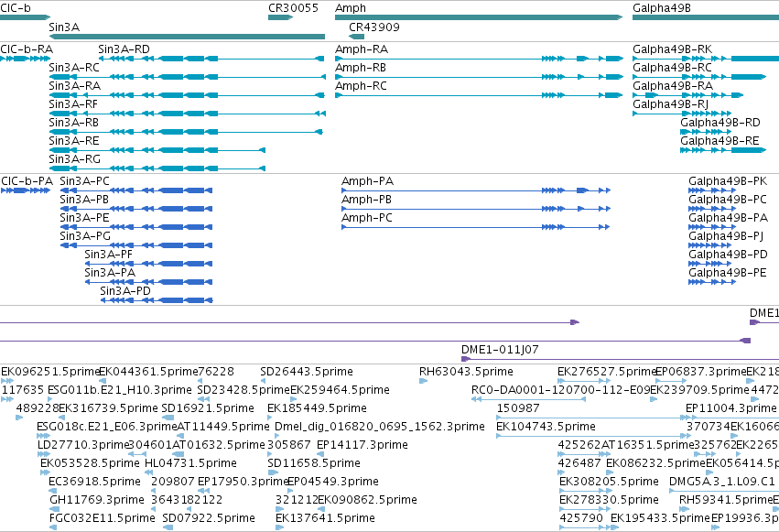Select transcript Sin3A-RC
Screen dimensions: 779x532
coord(188,77)
